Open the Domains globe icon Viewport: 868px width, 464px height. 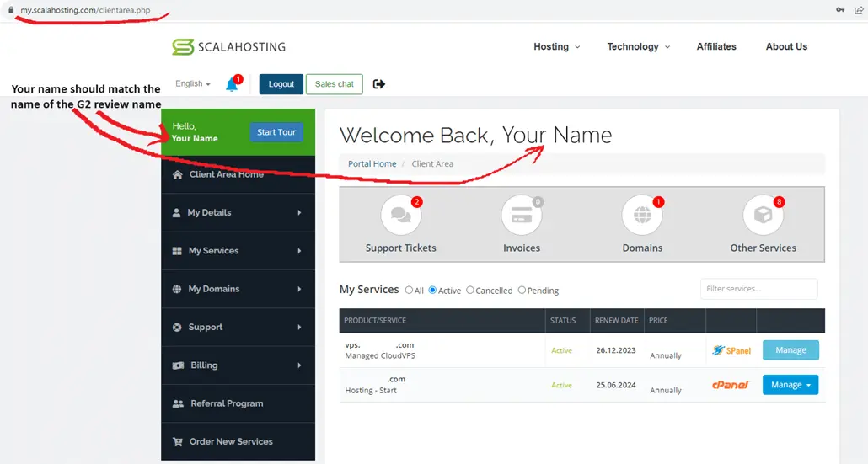(x=642, y=215)
